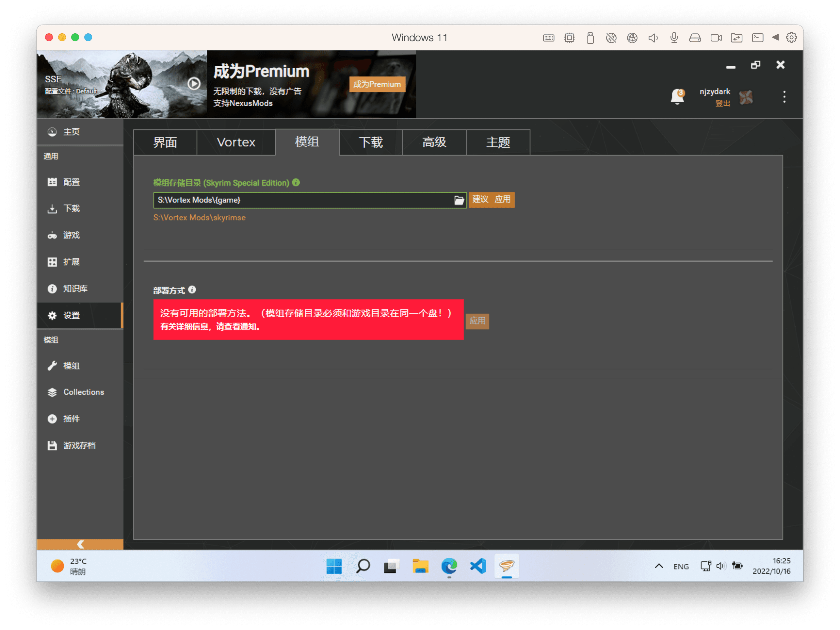Image resolution: width=840 pixels, height=630 pixels.
Task: Click the ENG input language indicator
Action: 681,567
